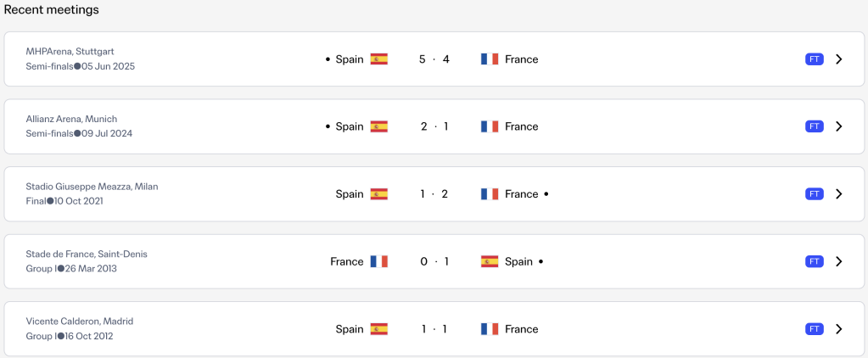Click FT badge on MHPArena match
868x358 pixels.
(815, 59)
